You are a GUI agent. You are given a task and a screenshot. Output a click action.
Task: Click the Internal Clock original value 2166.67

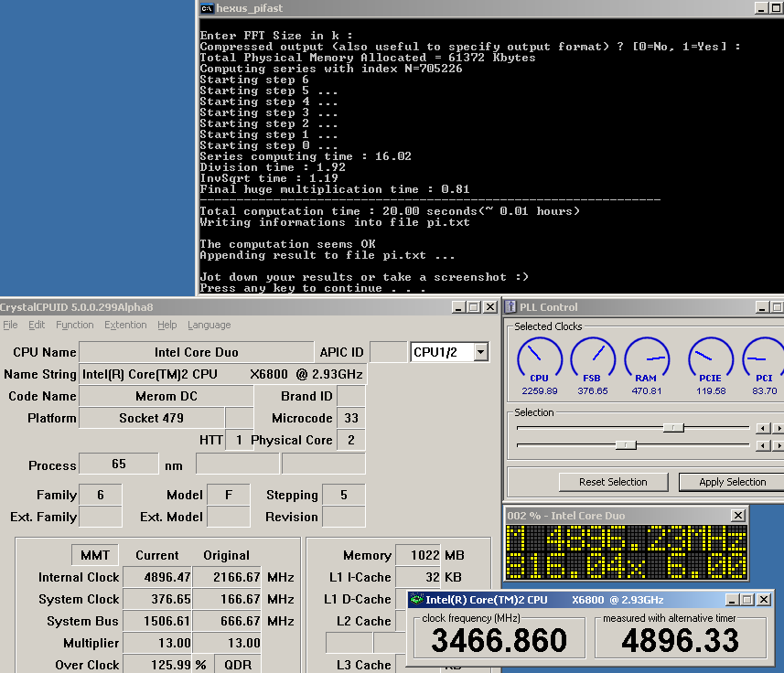coord(227,577)
